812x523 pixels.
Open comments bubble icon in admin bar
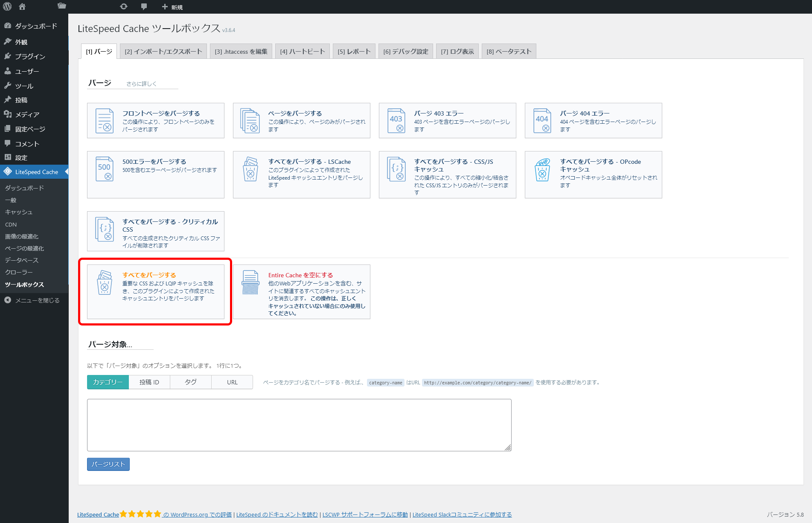tap(144, 6)
